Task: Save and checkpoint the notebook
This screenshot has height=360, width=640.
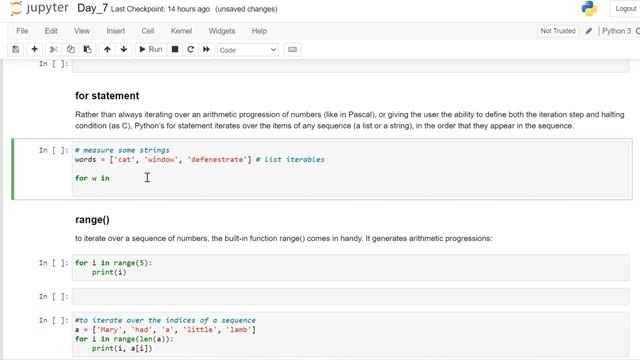Action: pyautogui.click(x=16, y=49)
